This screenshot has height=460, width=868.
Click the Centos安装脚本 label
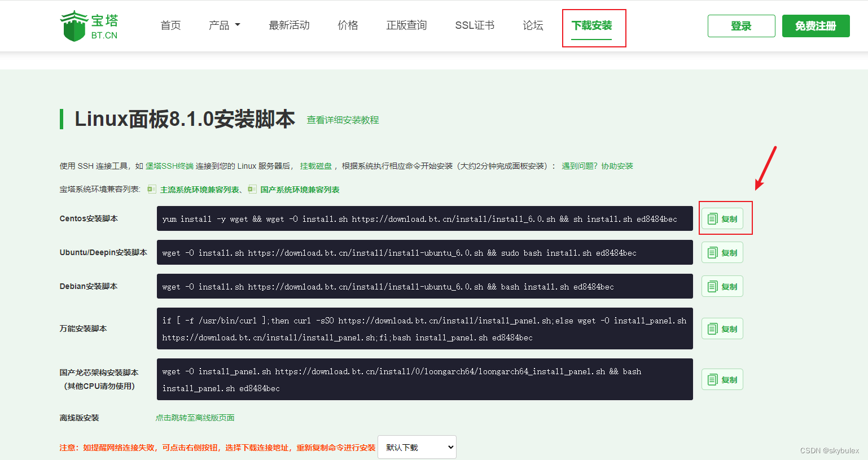click(x=89, y=218)
